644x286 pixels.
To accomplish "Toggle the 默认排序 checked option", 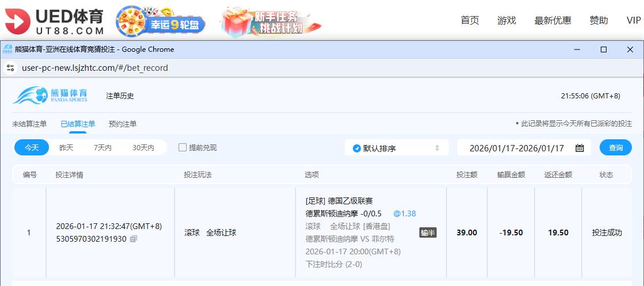I will coord(357,148).
